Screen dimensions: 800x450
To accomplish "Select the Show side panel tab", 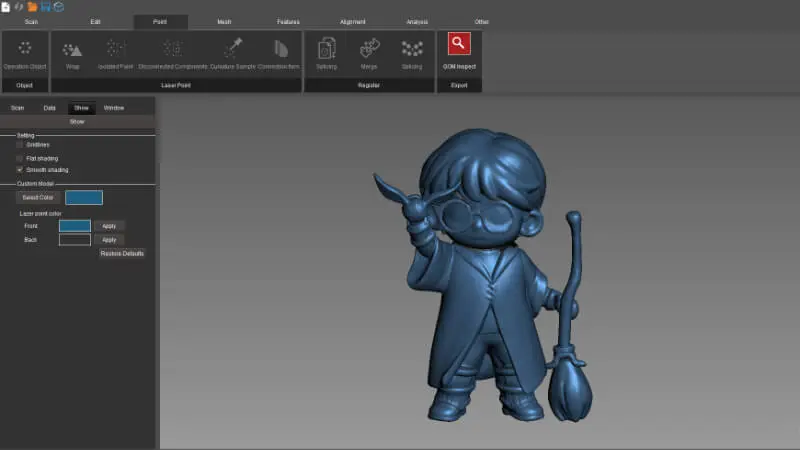I will pos(81,108).
